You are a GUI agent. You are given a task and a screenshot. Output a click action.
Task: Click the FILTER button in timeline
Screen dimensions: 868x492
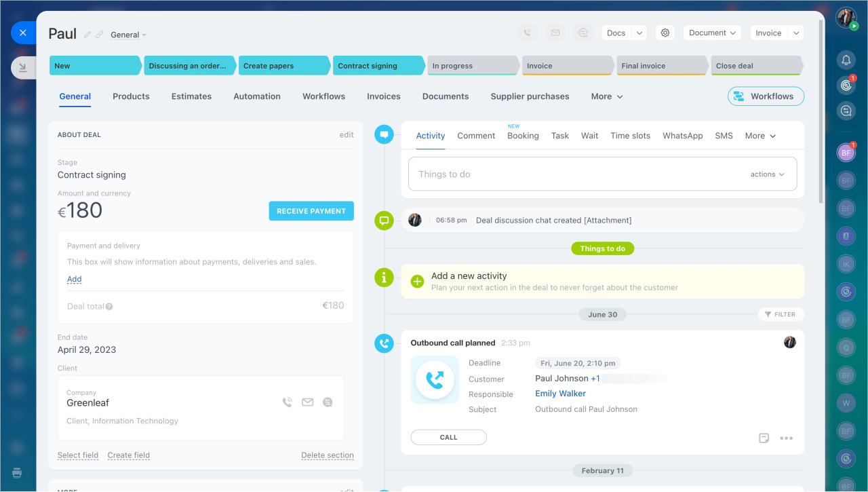(781, 314)
